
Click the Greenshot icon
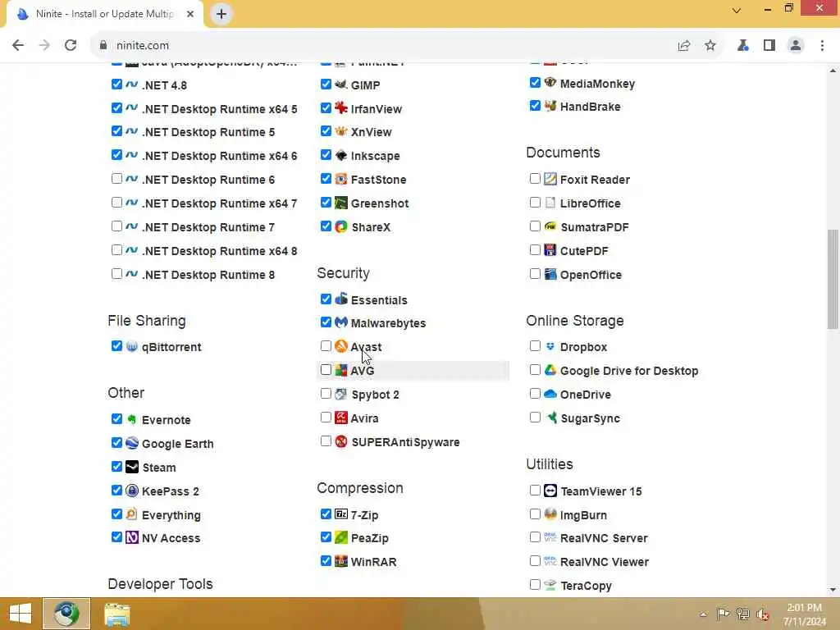click(341, 203)
